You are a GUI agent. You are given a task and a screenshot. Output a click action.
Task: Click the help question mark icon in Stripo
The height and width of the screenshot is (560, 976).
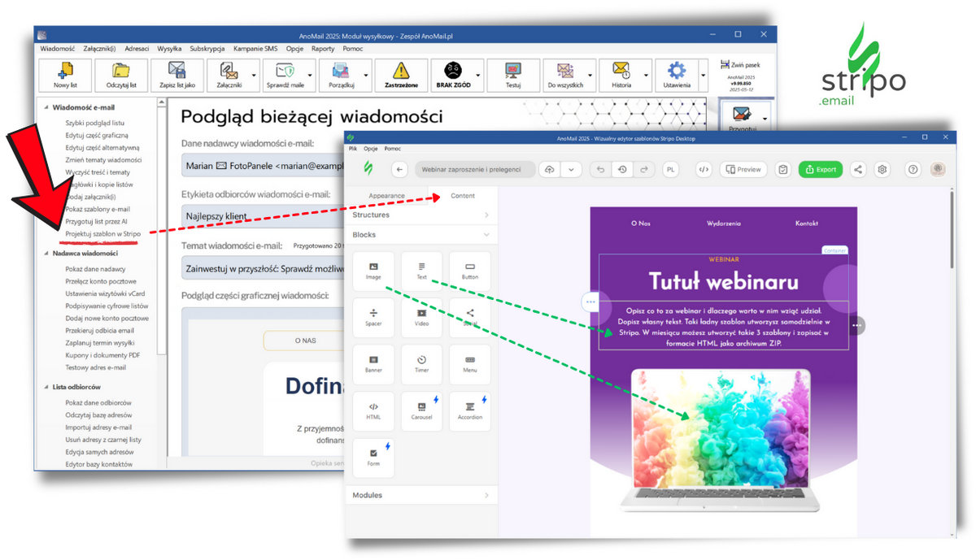[x=913, y=170]
